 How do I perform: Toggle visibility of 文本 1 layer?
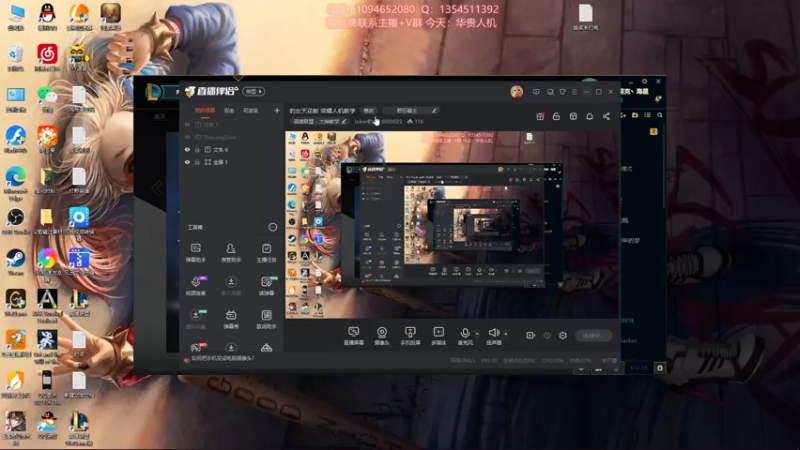187,124
